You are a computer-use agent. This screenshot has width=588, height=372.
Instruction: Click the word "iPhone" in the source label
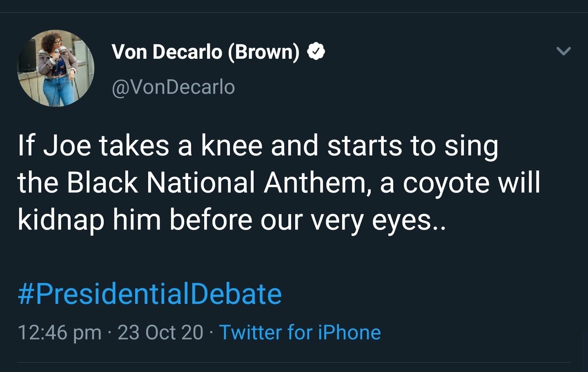point(349,332)
